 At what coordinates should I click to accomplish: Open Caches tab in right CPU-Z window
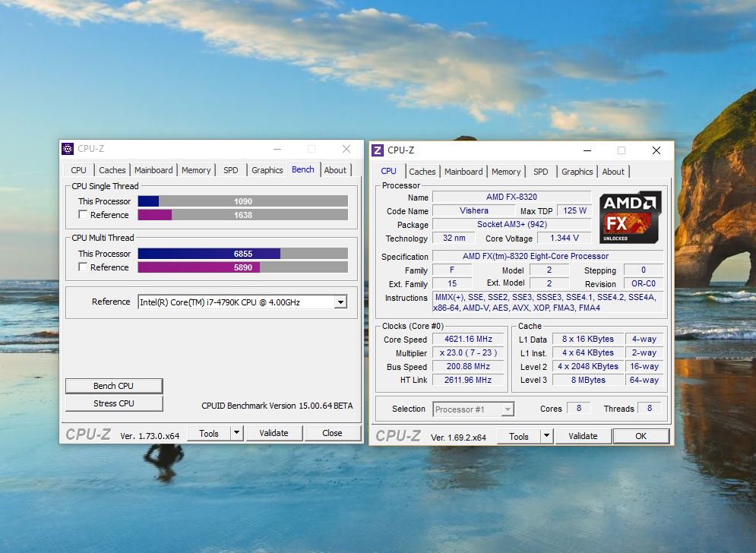[422, 172]
